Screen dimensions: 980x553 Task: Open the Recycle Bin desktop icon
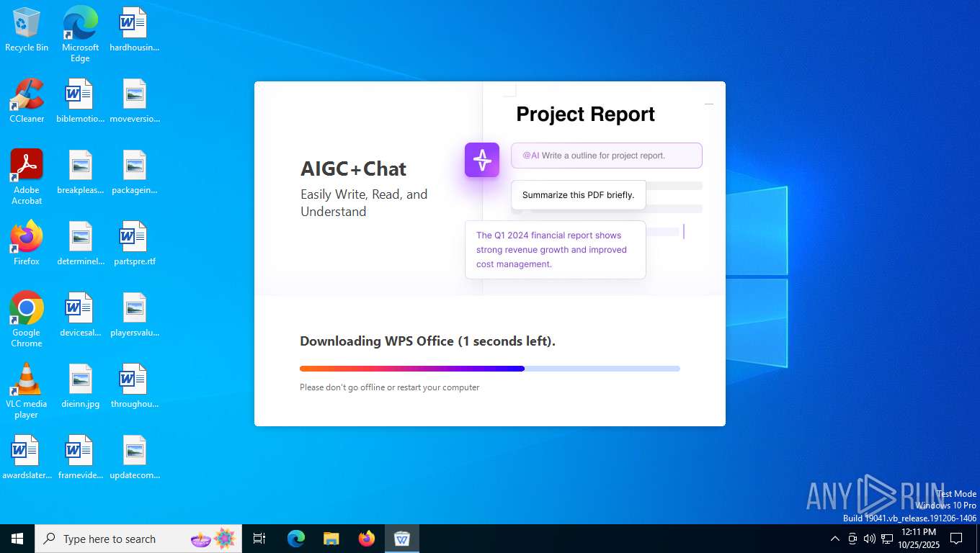pyautogui.click(x=27, y=30)
